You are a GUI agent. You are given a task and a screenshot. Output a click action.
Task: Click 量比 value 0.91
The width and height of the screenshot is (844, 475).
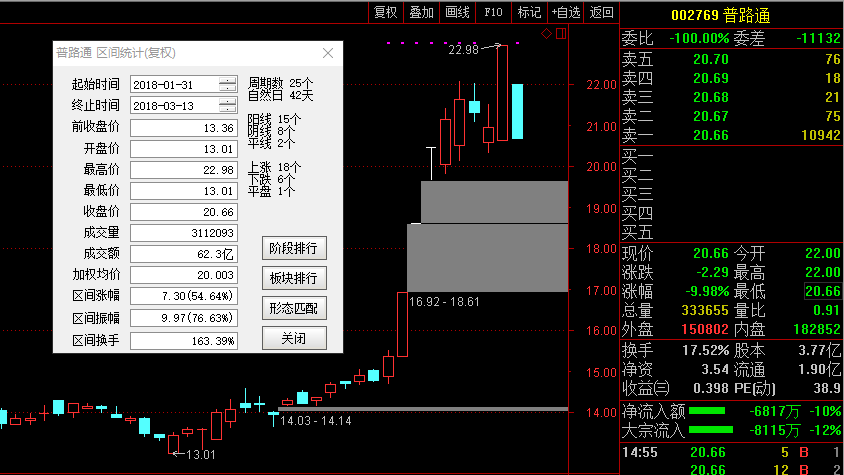[x=826, y=310]
